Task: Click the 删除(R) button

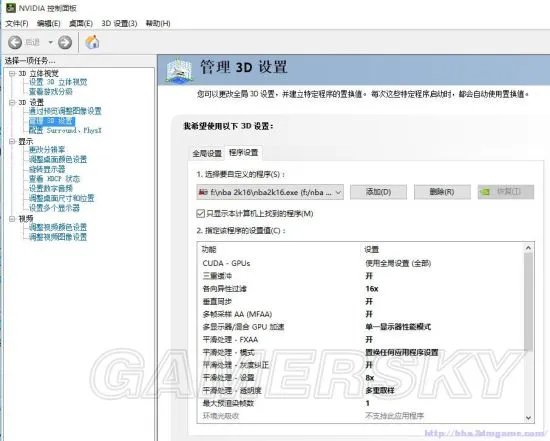Action: pos(442,192)
